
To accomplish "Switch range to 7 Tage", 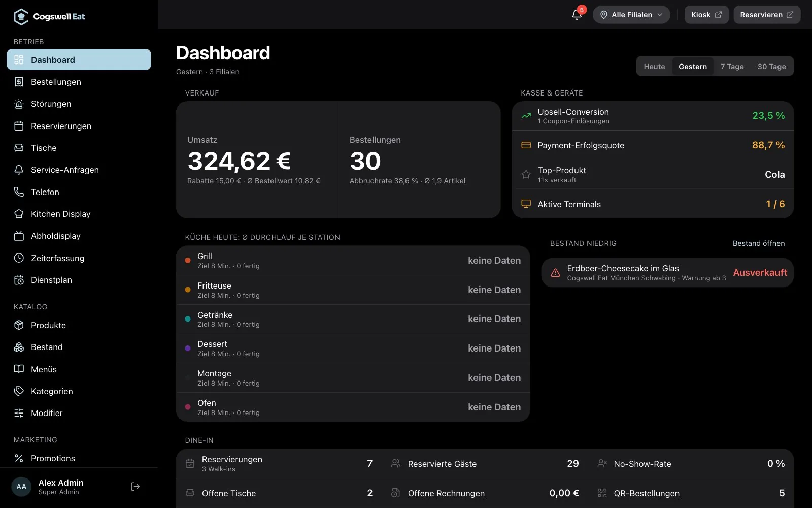I will (x=732, y=67).
